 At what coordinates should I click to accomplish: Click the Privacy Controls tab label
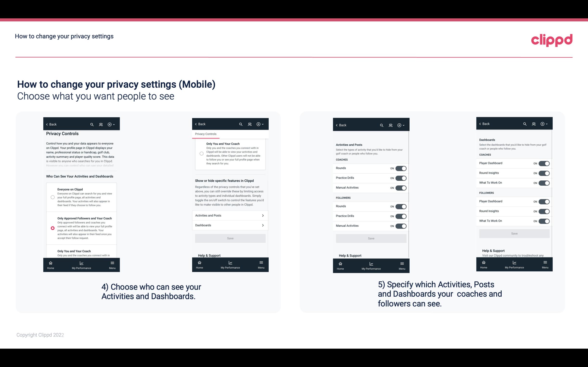pyautogui.click(x=206, y=134)
